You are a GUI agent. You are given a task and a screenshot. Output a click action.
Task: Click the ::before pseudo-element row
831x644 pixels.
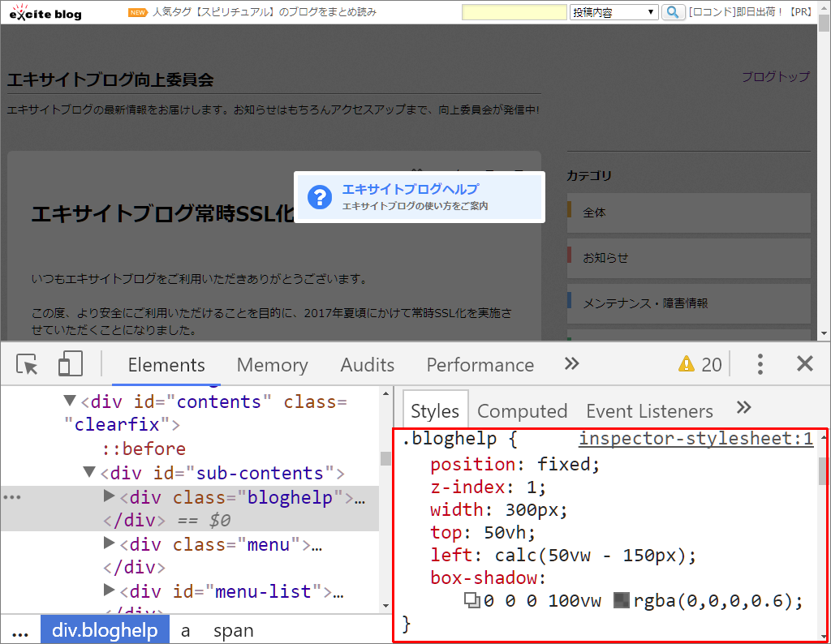point(144,449)
